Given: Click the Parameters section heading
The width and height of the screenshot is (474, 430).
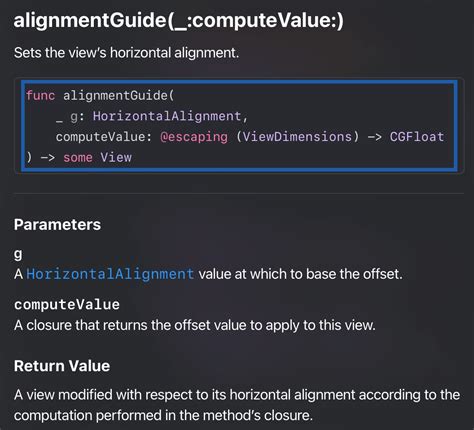Looking at the screenshot, I should [x=57, y=224].
